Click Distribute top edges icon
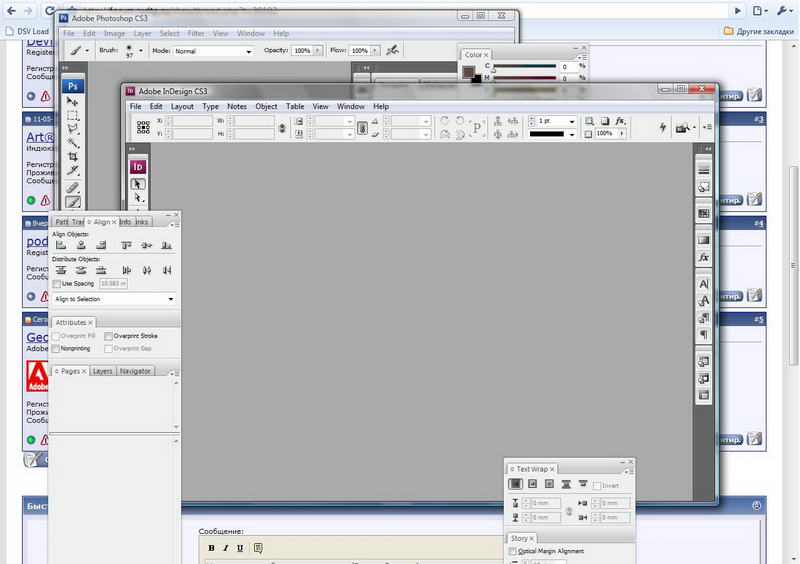This screenshot has height=564, width=800. [x=61, y=270]
